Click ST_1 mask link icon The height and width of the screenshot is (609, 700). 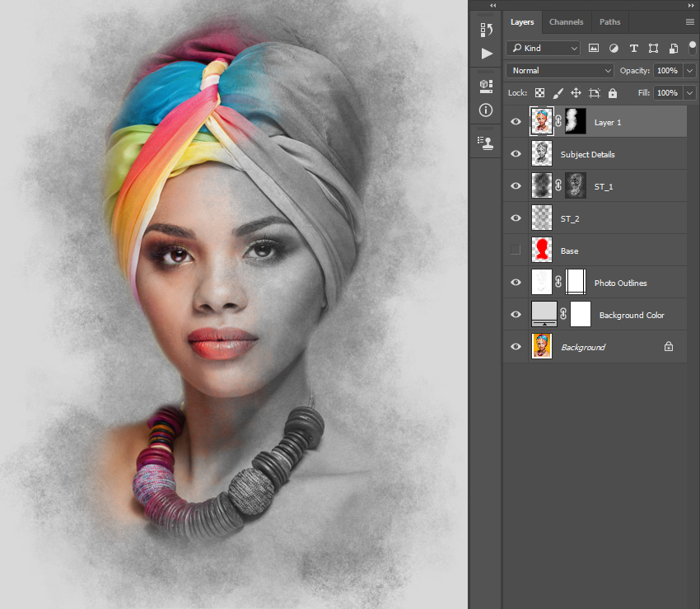558,185
